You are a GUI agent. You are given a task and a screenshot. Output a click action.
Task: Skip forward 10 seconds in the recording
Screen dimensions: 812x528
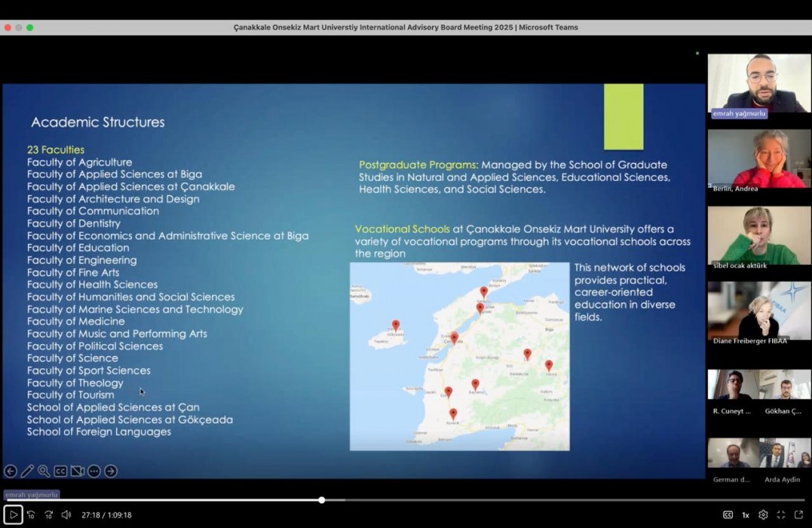click(x=48, y=514)
